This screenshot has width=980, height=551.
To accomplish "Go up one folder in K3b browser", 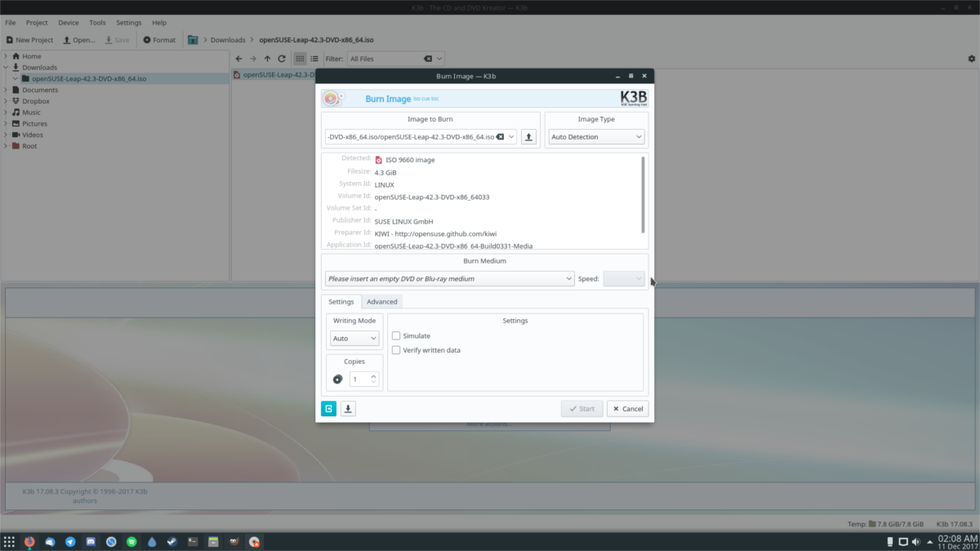I will [267, 59].
